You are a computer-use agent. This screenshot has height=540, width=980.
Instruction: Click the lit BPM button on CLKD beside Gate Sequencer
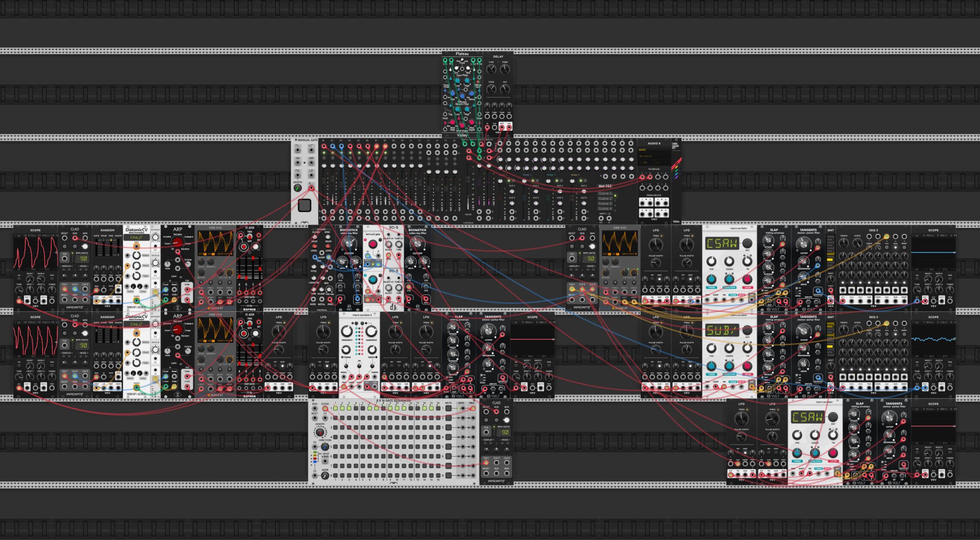point(507,420)
